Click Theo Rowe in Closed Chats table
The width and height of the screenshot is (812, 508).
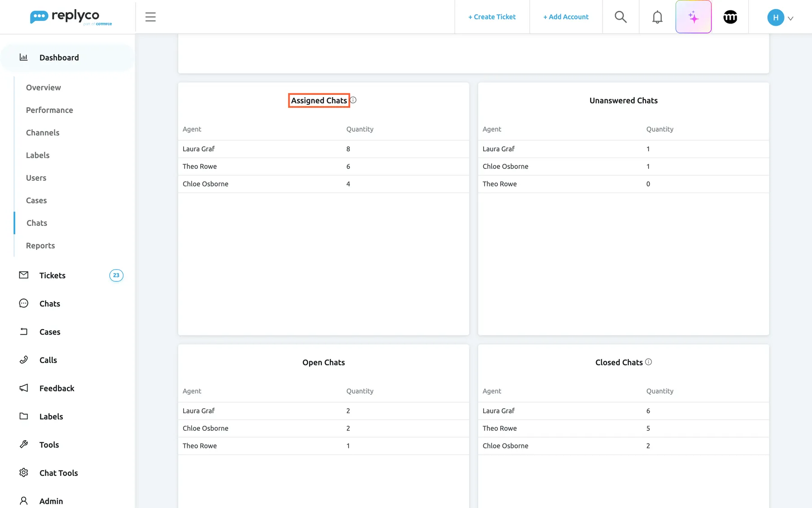click(x=499, y=428)
